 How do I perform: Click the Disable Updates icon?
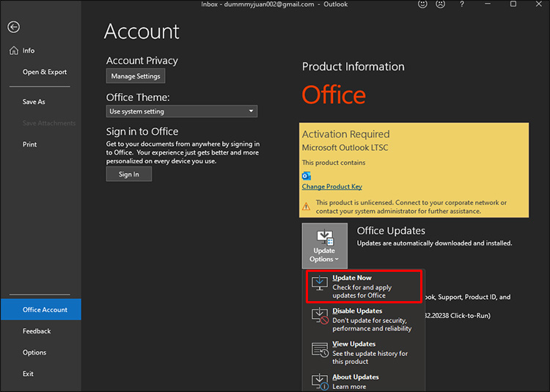point(320,316)
